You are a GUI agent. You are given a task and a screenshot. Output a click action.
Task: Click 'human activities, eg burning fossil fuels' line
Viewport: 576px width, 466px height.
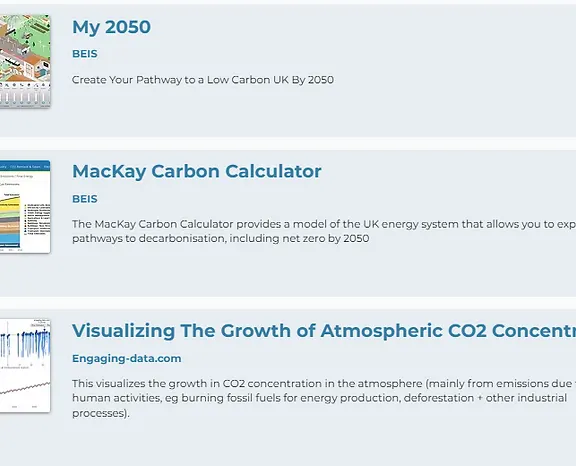click(x=320, y=398)
